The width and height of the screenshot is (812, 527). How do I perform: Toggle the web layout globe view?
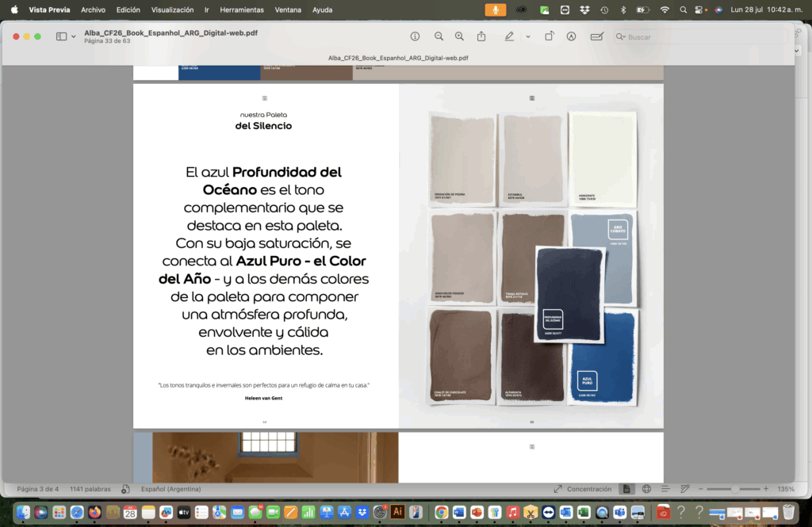point(646,489)
